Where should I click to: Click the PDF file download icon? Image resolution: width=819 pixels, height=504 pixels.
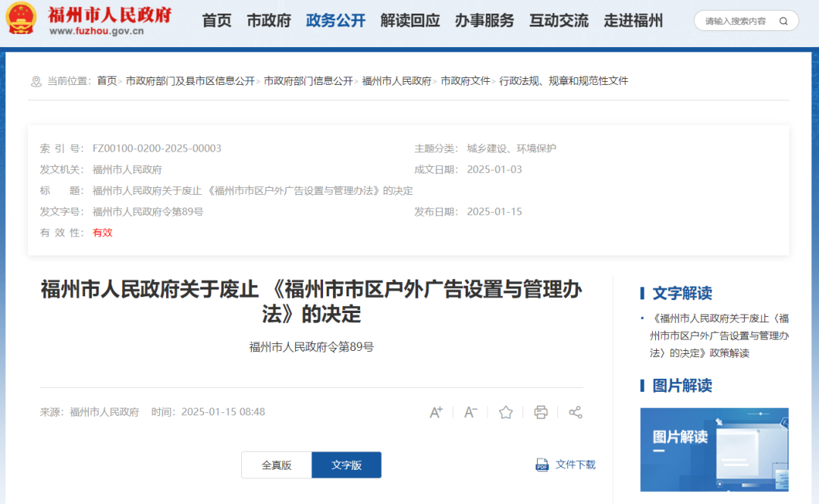click(x=542, y=465)
